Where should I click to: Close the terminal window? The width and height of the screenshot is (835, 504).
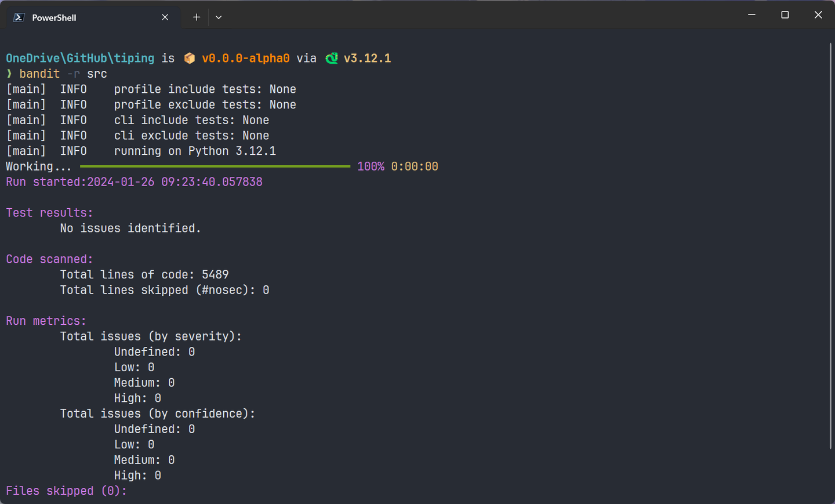pos(818,14)
